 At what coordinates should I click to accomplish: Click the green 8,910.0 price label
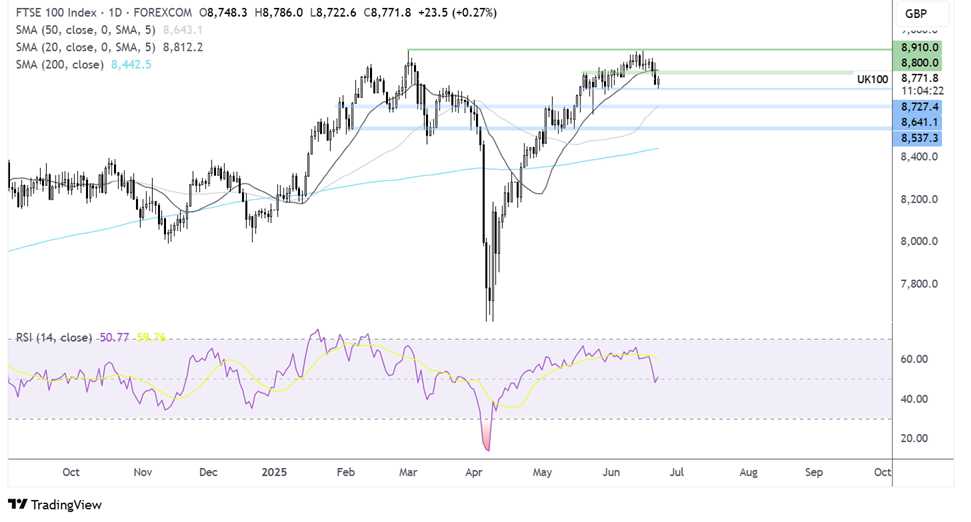[x=920, y=46]
